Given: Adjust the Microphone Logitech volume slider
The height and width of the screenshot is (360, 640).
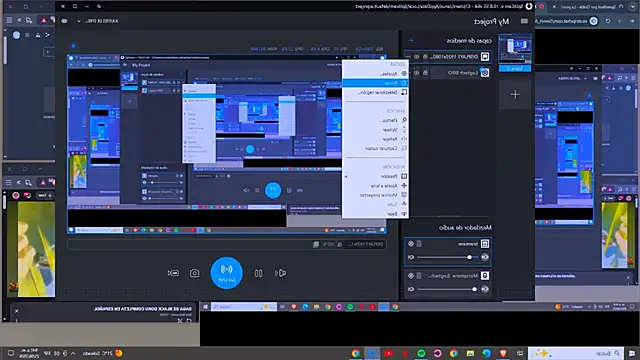Looking at the screenshot, I should (448, 289).
